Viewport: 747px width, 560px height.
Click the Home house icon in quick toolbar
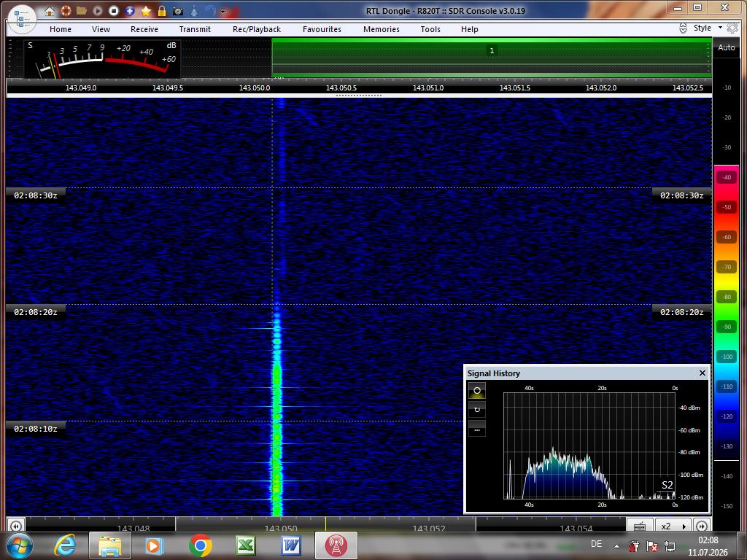coord(50,11)
